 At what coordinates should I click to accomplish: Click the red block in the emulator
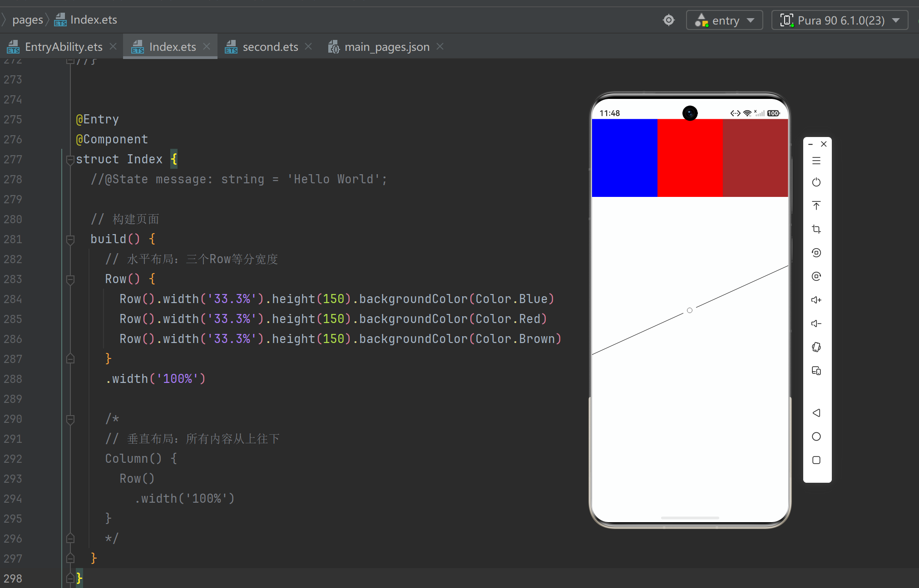[x=690, y=158]
